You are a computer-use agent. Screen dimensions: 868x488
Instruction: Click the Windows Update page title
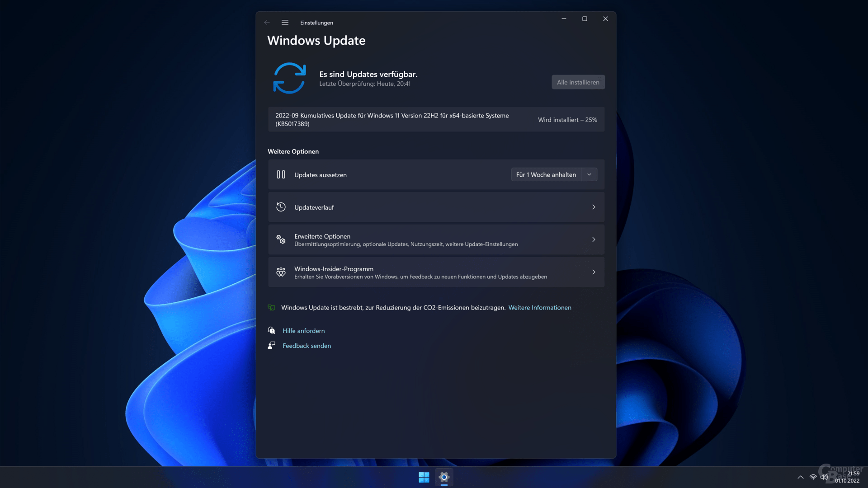point(316,41)
